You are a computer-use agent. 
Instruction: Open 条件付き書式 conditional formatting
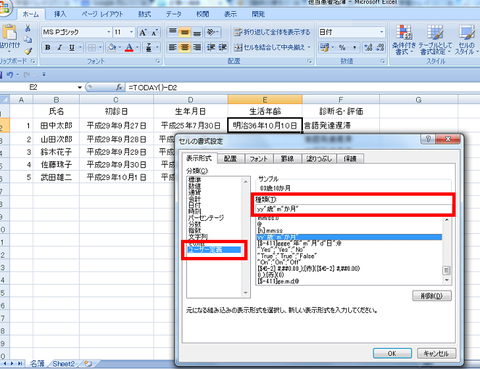(404, 40)
